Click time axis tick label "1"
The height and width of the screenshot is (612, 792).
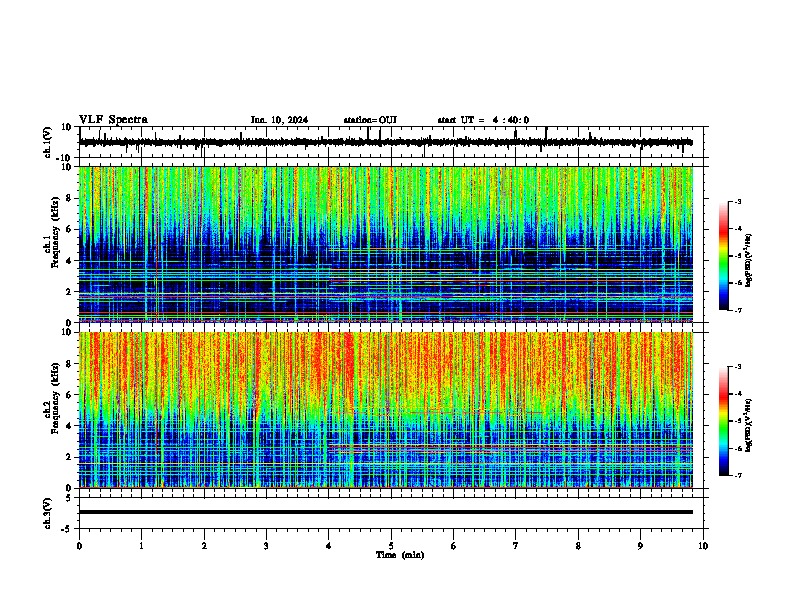[x=141, y=546]
